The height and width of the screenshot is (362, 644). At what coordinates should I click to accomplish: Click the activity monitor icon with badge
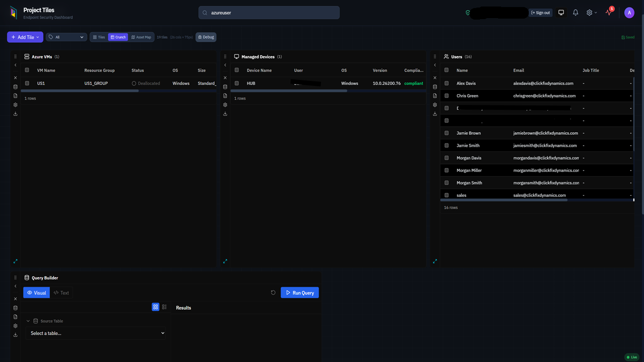tap(608, 12)
